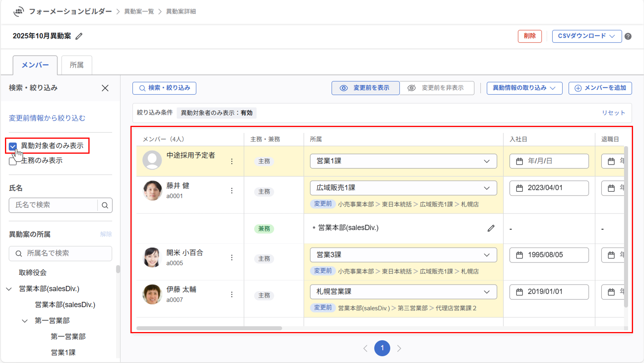Image resolution: width=644 pixels, height=363 pixels.
Task: Click the horizontal table scrollbar
Action: coord(209,328)
